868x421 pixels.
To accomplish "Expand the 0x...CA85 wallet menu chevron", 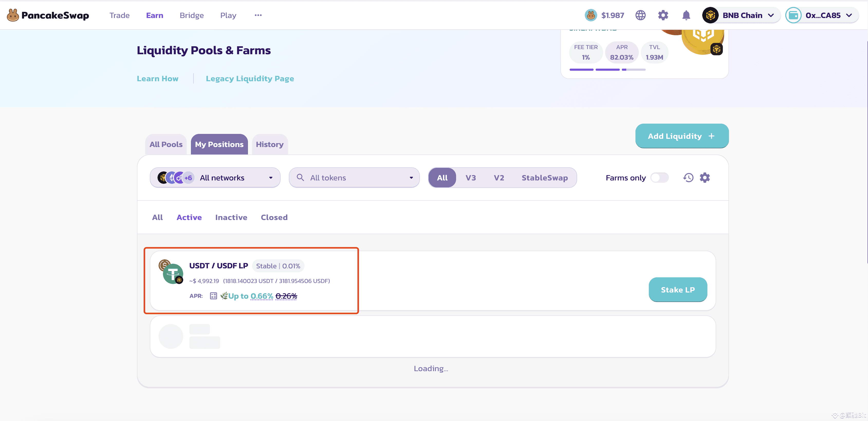I will point(849,15).
